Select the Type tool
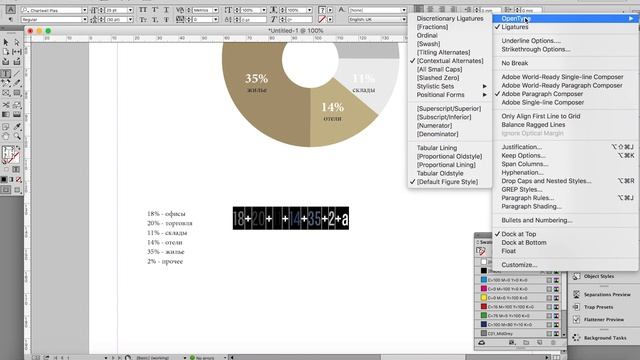Viewport: 640px width, 360px height. point(6,73)
